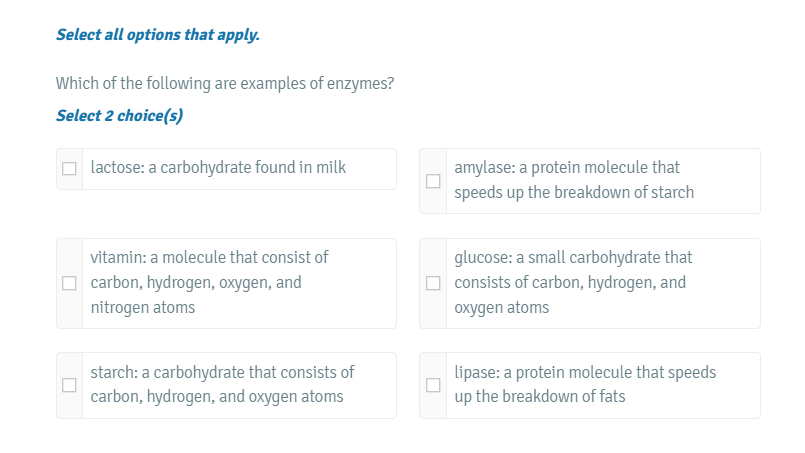
Task: Check the lipase enzyme checkbox
Action: [433, 385]
